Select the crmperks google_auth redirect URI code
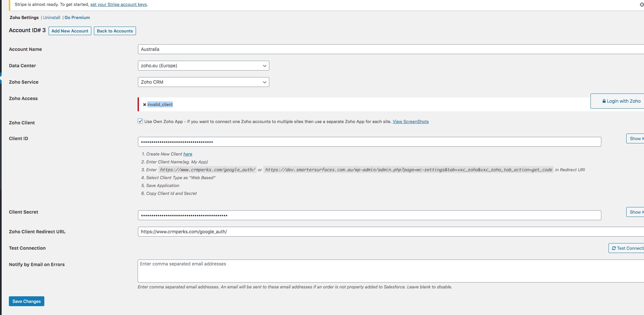Viewport: 644px width, 315px height. (208, 170)
